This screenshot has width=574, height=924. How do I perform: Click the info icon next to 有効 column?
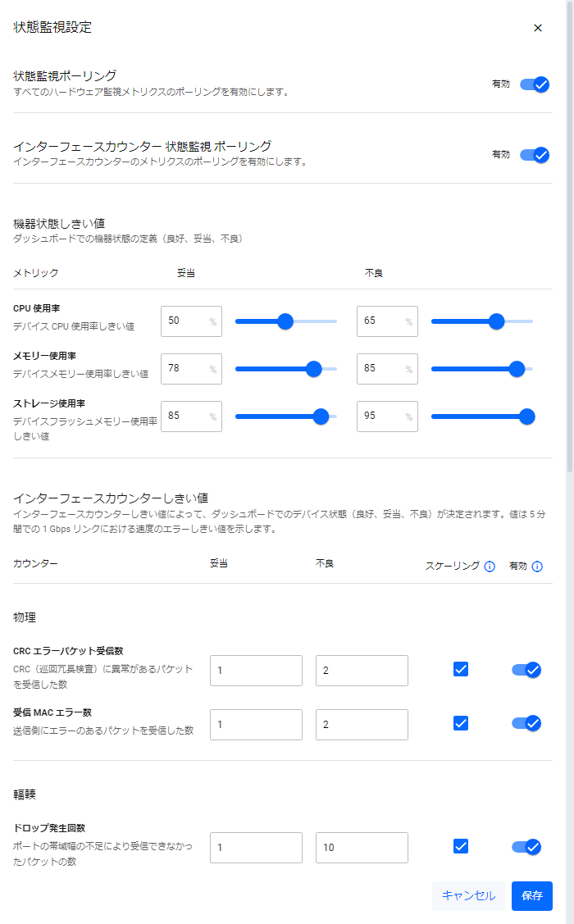click(537, 567)
